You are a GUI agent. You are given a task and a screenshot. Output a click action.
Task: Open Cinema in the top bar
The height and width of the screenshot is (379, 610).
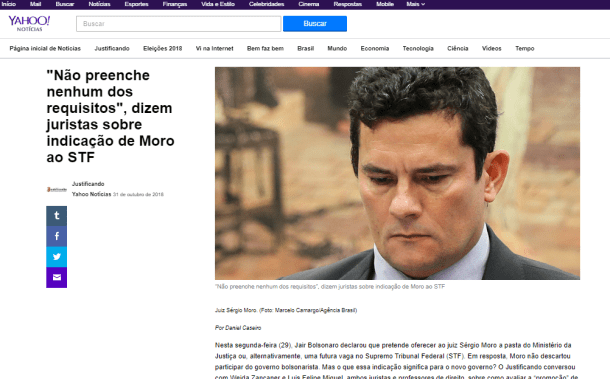[309, 4]
